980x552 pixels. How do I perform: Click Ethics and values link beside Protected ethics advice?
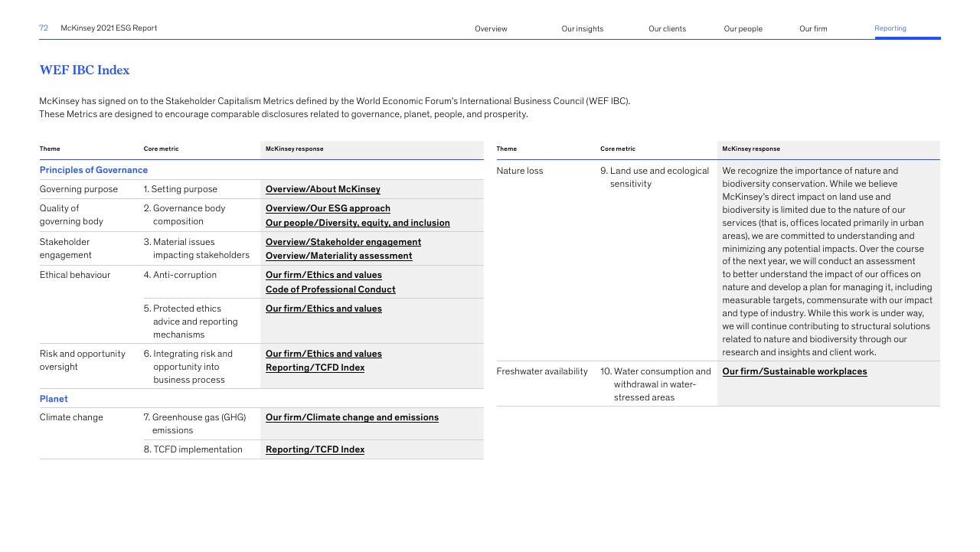pyautogui.click(x=323, y=309)
